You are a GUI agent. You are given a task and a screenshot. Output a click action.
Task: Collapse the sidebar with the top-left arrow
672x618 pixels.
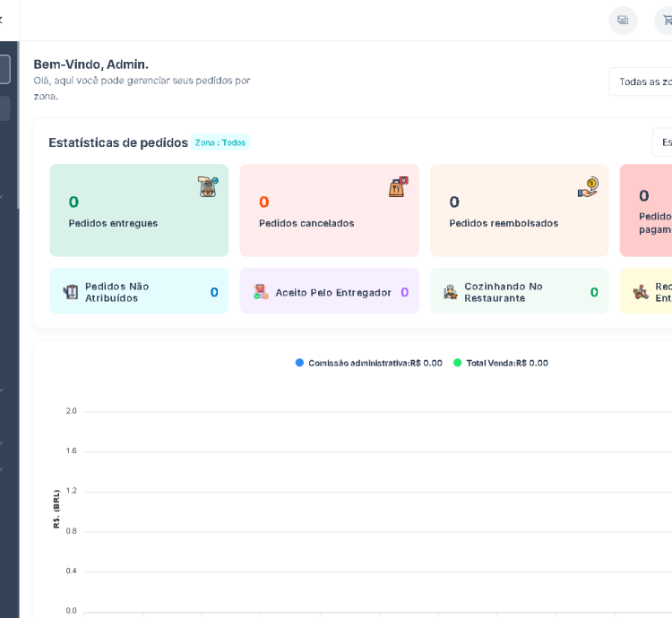click(x=2, y=20)
